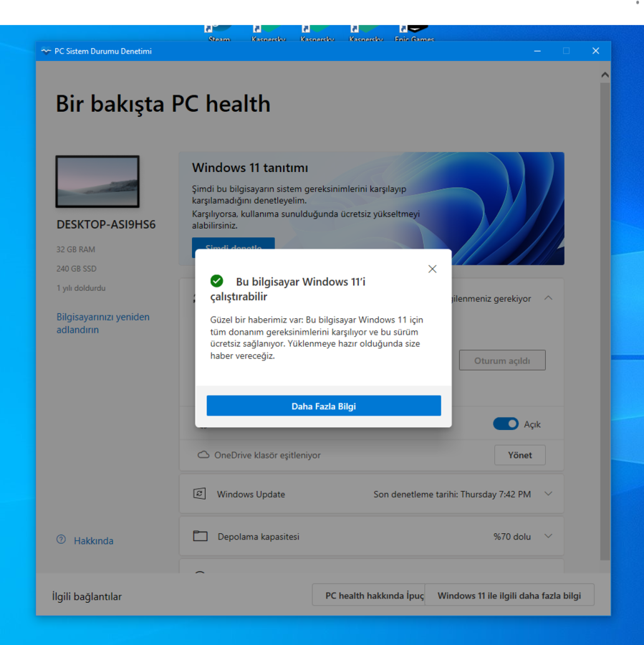Open Windows 11 ile ilgili daha fazla bilgi

tap(509, 596)
